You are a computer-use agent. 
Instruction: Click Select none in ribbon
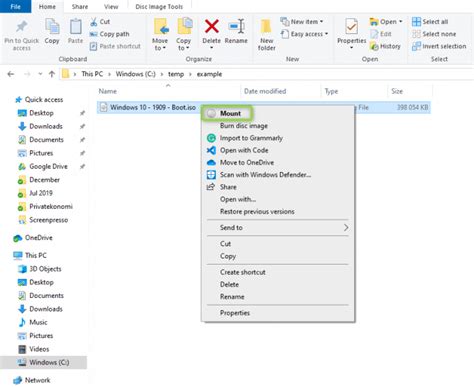coord(434,34)
